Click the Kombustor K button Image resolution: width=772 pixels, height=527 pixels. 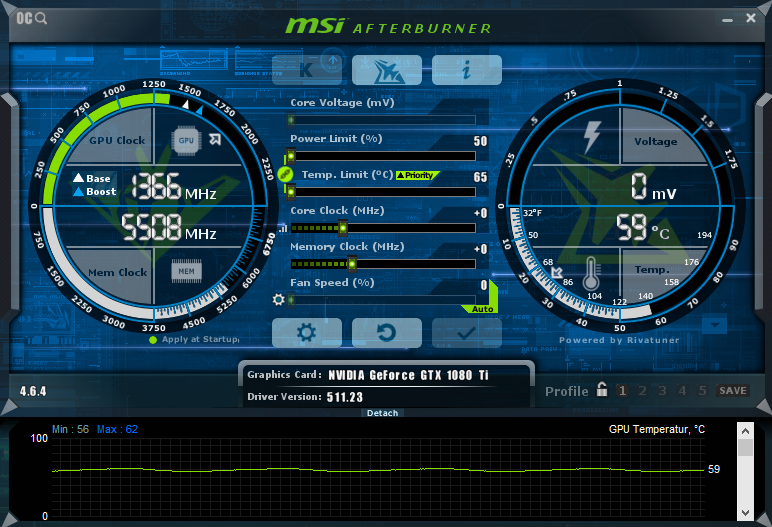[307, 70]
